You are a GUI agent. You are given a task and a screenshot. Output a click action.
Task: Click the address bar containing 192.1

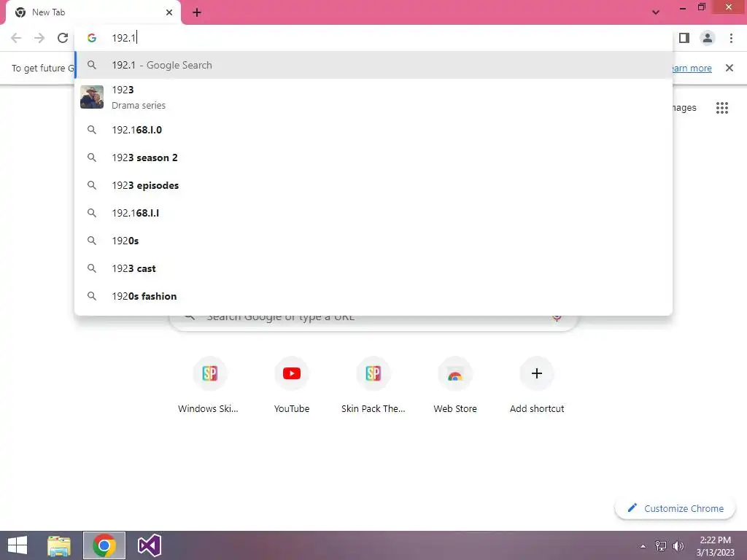[371, 38]
